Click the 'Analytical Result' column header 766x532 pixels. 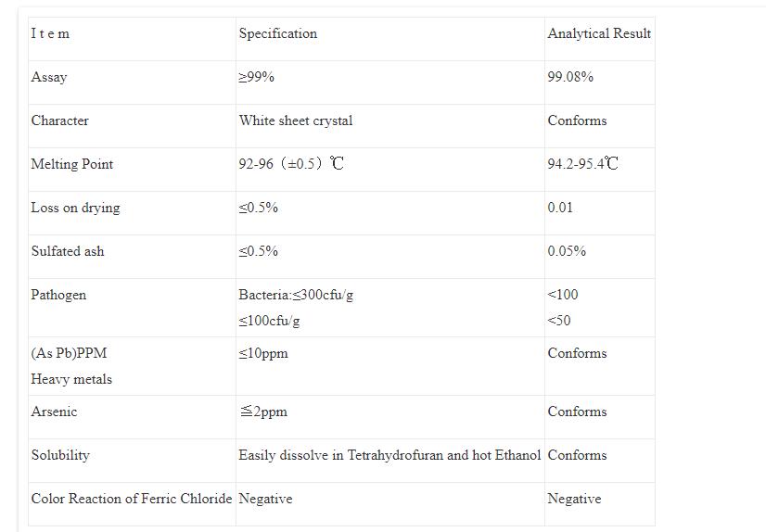(599, 34)
